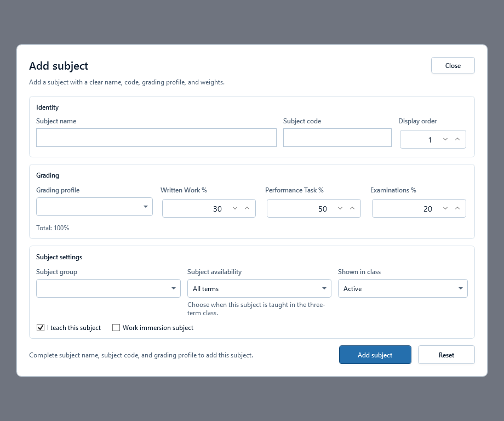504x421 pixels.
Task: Decrease Examinations % value
Action: click(x=445, y=208)
